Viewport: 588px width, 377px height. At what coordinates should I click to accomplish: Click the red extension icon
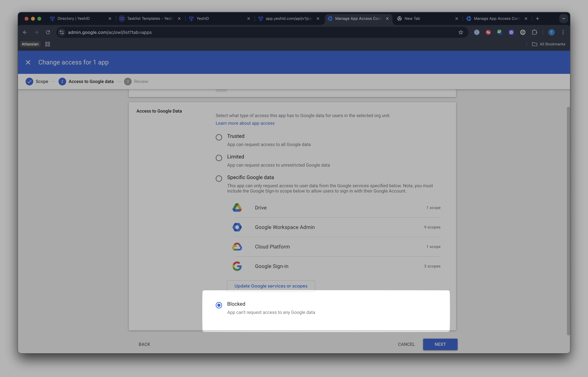(x=488, y=32)
